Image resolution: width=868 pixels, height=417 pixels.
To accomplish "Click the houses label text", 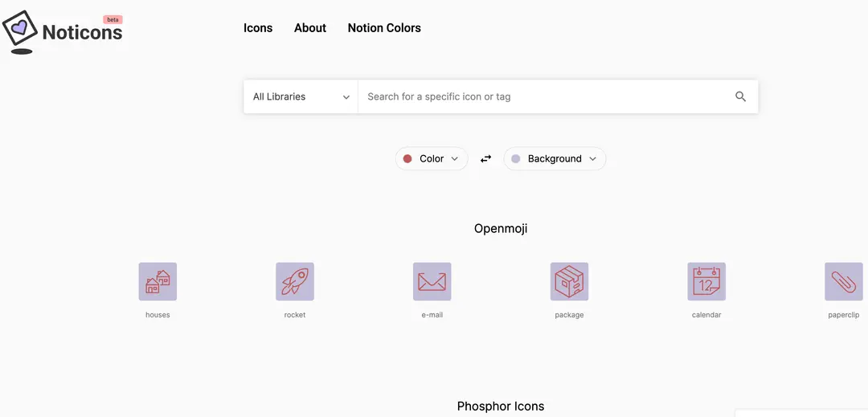I will 158,315.
